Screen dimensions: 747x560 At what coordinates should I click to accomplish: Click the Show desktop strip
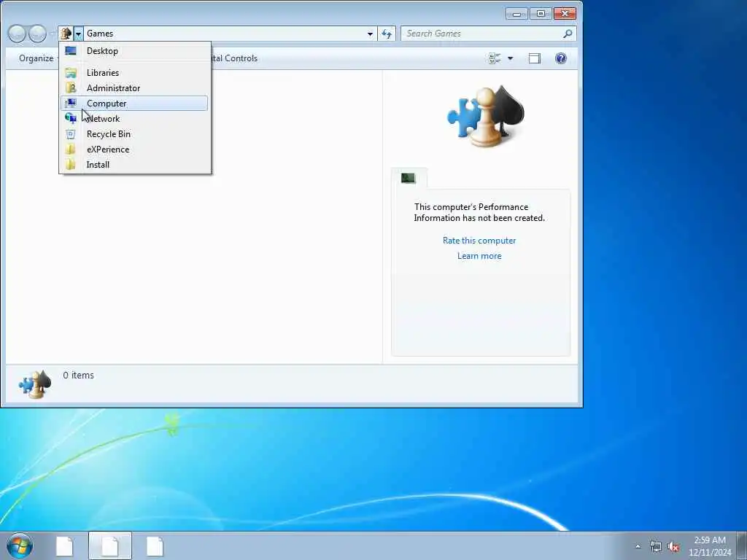(742, 546)
